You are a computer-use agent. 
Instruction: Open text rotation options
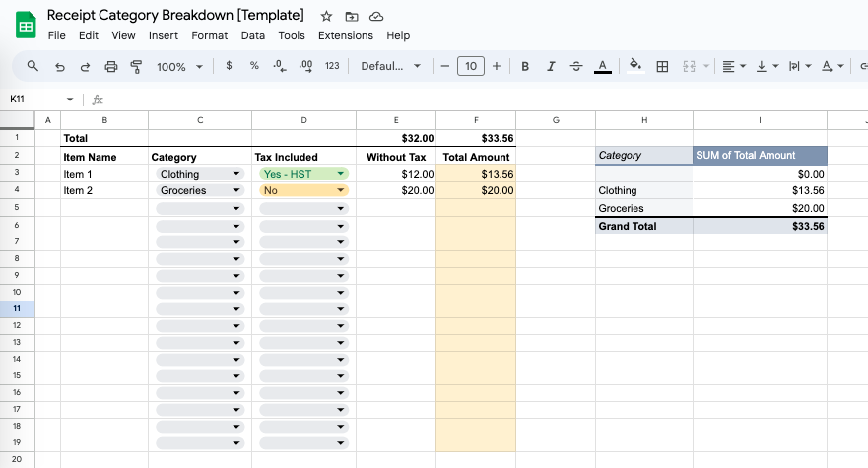tap(833, 66)
